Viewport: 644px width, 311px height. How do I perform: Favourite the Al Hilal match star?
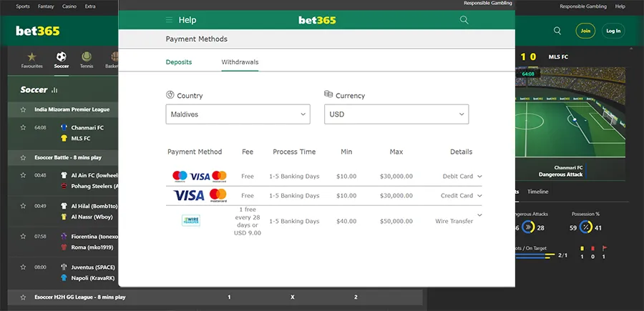coord(24,206)
